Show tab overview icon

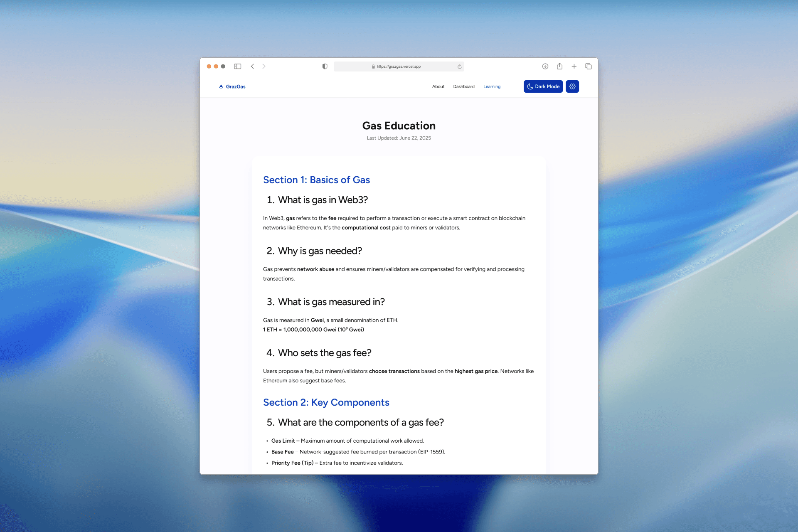(x=589, y=66)
